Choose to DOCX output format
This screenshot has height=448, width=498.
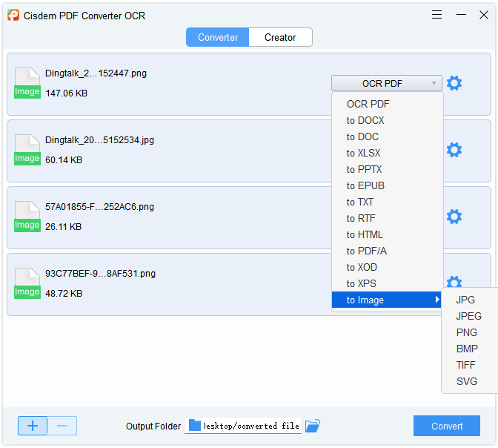coord(387,120)
